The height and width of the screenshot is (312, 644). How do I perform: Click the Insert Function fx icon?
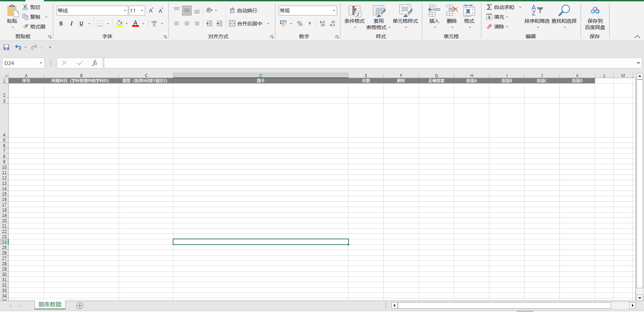95,63
